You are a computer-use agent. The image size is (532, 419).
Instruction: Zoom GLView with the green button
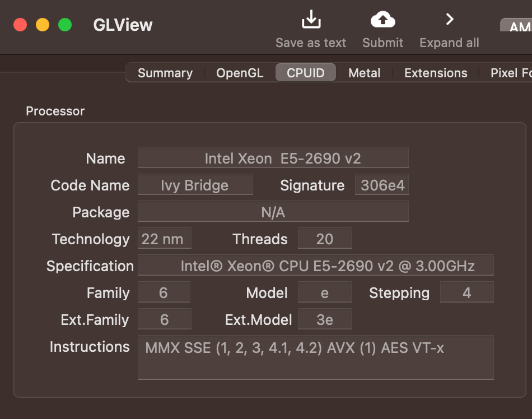click(x=65, y=25)
